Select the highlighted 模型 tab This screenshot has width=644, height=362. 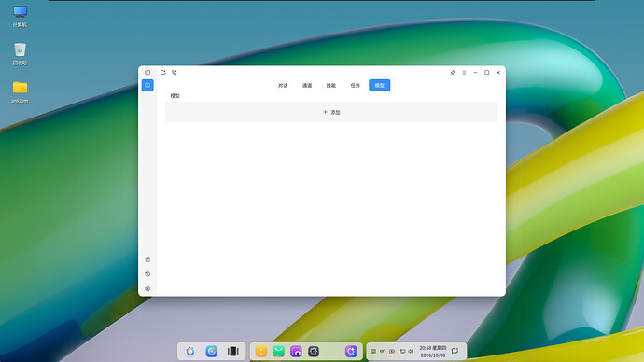click(380, 86)
